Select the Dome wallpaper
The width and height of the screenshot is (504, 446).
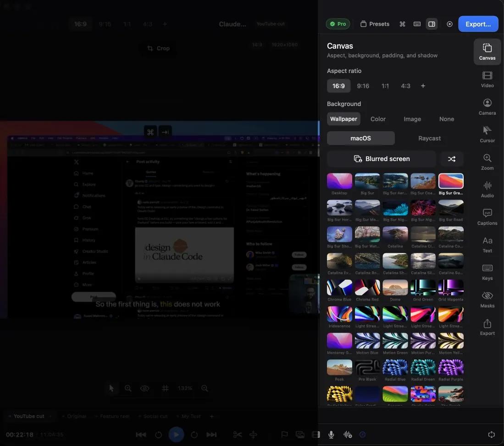tap(395, 288)
